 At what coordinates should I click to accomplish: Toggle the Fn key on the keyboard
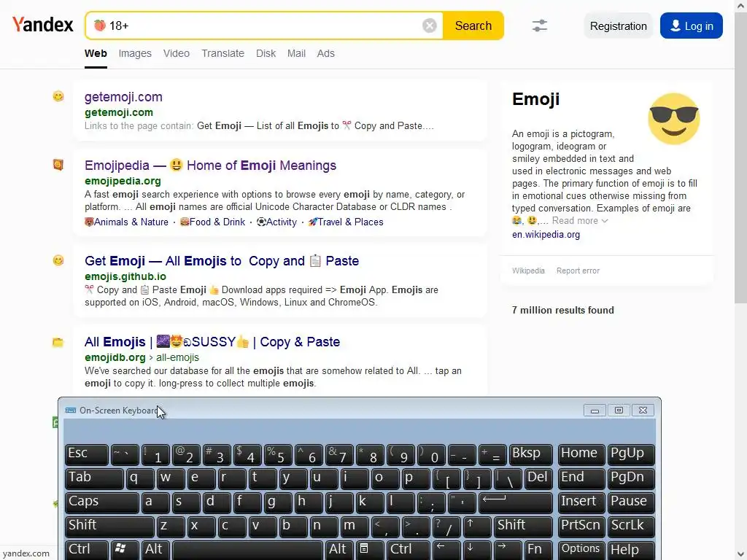538,550
